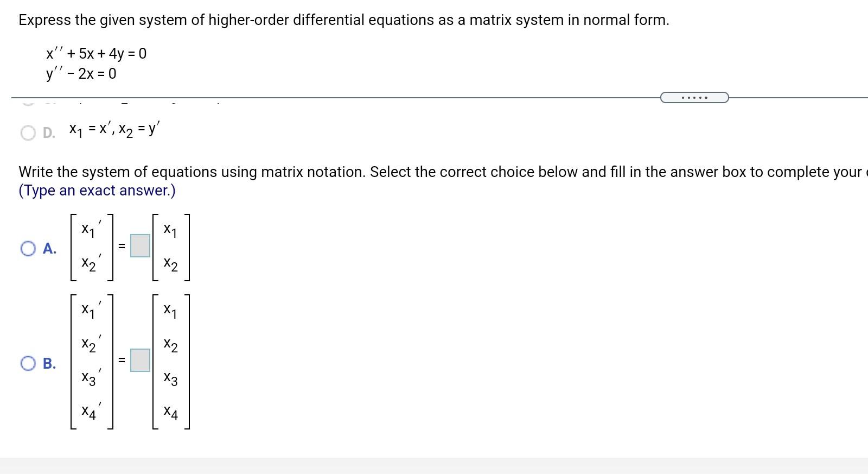Click the option B label
Image resolution: width=868 pixels, height=474 pixels.
coord(49,363)
